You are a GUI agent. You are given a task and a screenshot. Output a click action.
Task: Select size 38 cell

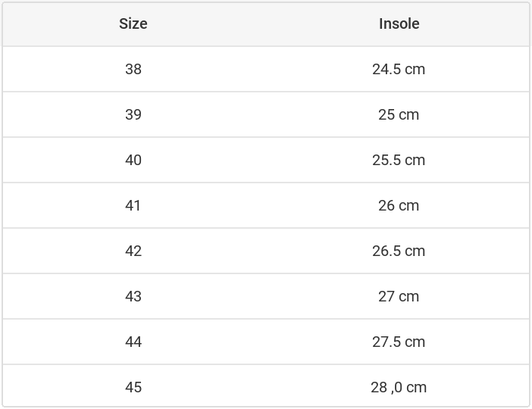(133, 69)
